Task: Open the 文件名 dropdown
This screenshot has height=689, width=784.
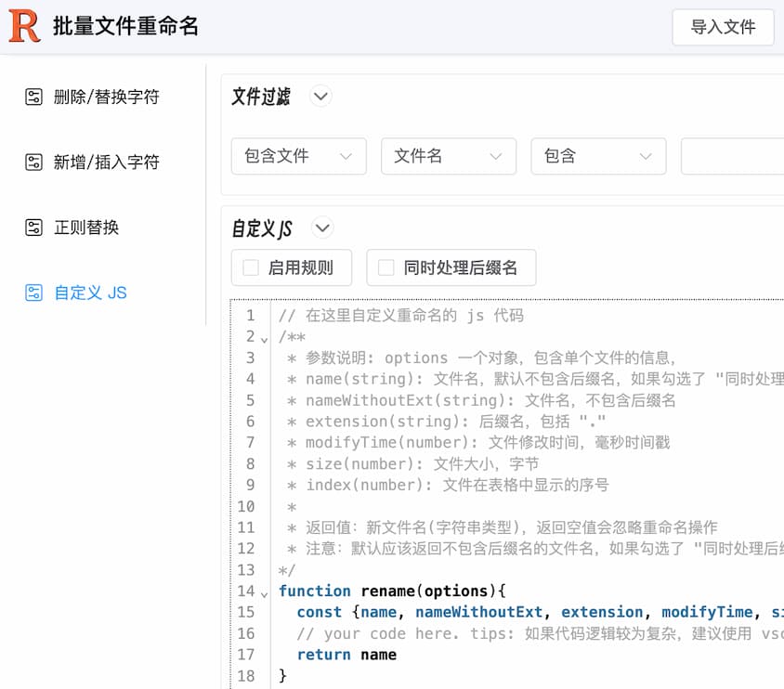Action: (448, 156)
